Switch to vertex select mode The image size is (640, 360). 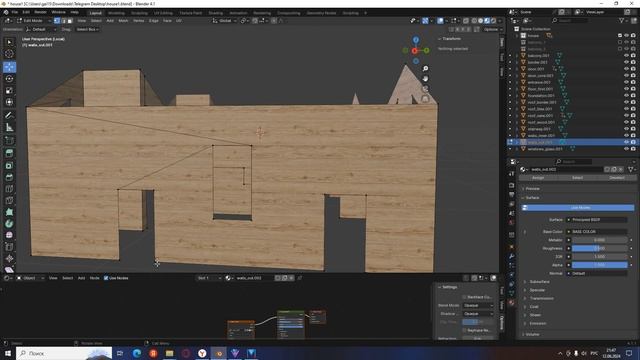pos(57,20)
